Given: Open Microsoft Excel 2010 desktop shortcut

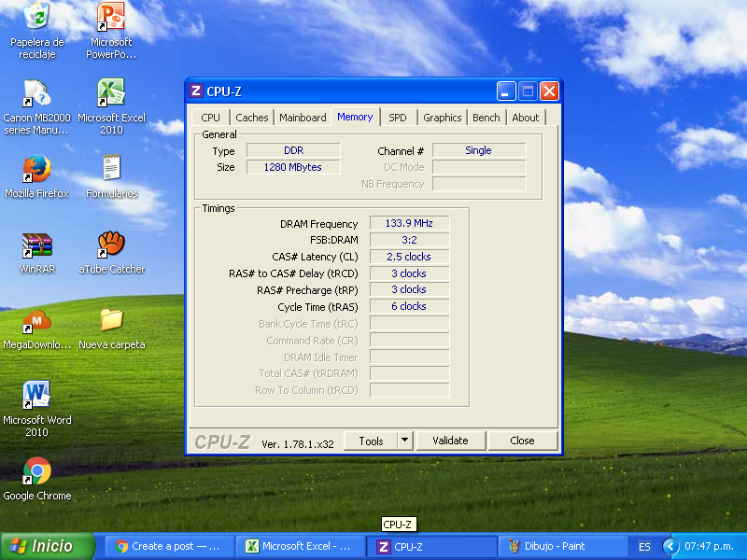Looking at the screenshot, I should pos(111,94).
